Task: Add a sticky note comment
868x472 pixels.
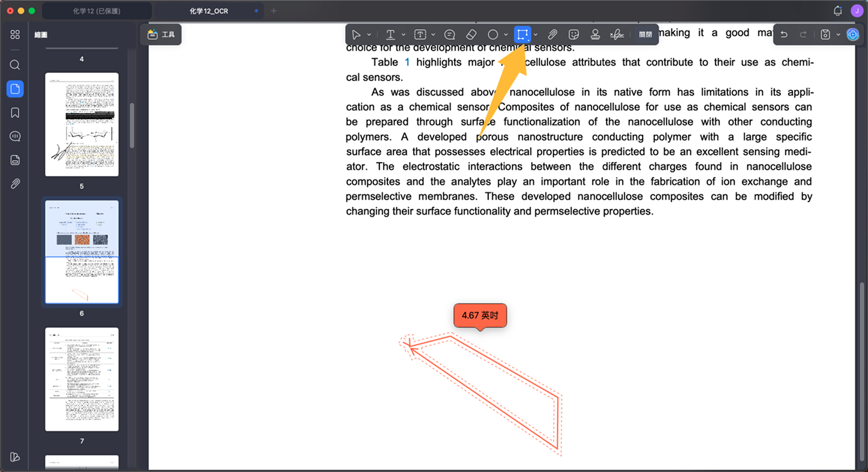Action: click(450, 34)
